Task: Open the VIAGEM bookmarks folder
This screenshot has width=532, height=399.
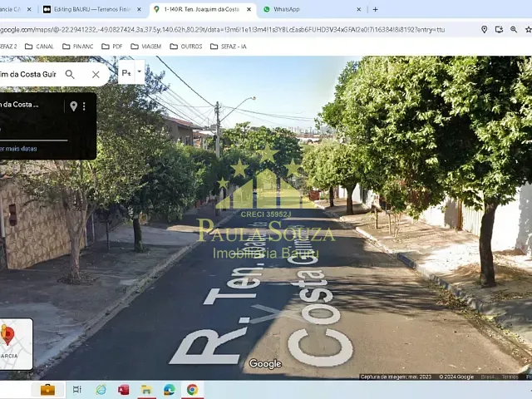Action: coord(146,47)
